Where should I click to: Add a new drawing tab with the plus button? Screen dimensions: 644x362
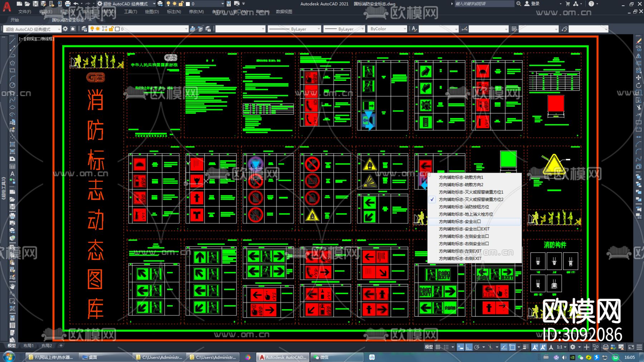pos(102,20)
